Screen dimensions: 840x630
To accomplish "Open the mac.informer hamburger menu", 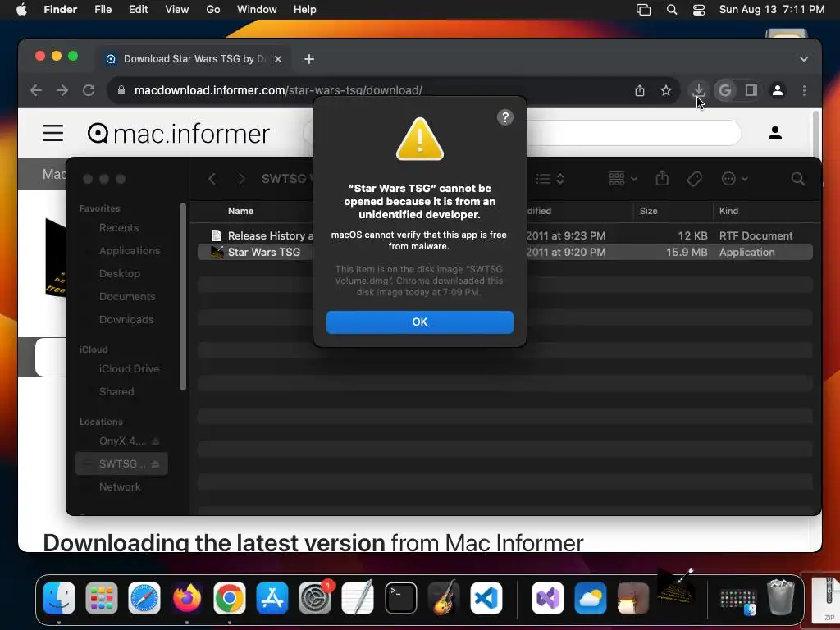I will [53, 133].
